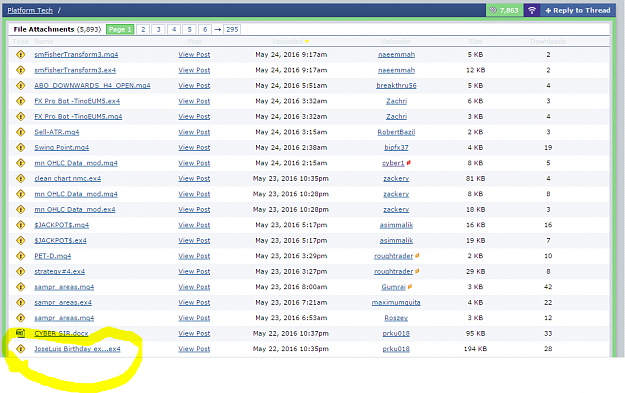Image resolution: width=625 pixels, height=393 pixels.
Task: Open bipfx37 uploader profile
Action: (x=396, y=147)
